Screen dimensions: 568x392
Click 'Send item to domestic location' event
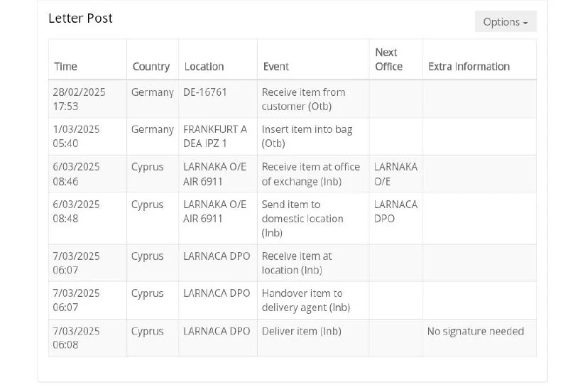click(x=302, y=219)
